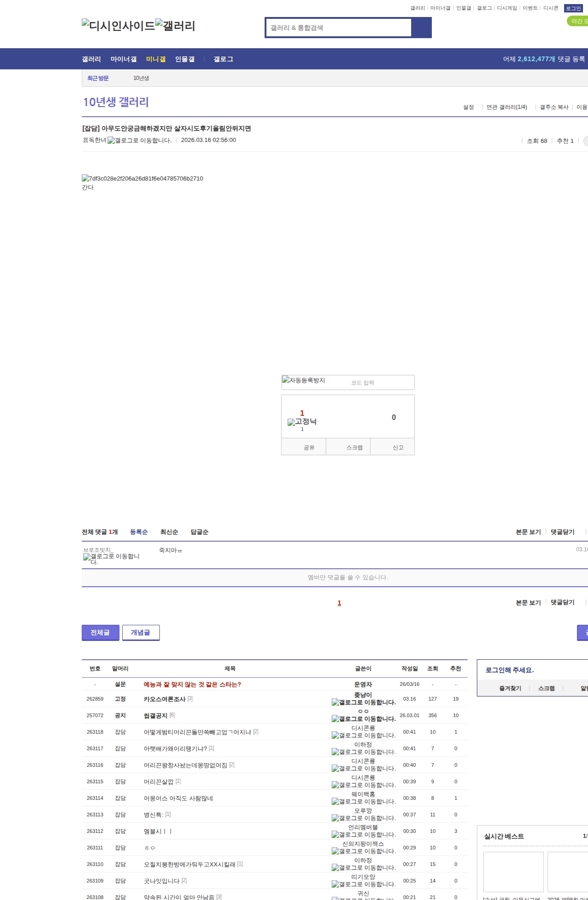Click the 신고 report button
588x900 pixels.
[398, 447]
